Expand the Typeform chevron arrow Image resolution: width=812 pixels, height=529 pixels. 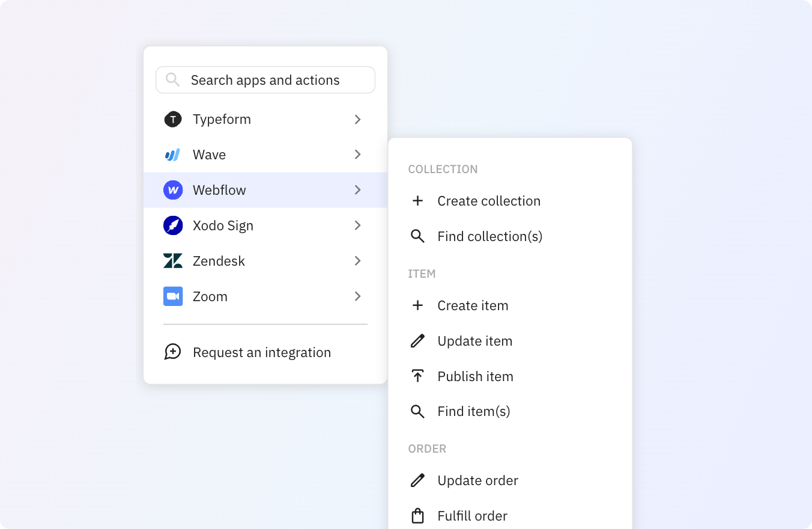(358, 120)
